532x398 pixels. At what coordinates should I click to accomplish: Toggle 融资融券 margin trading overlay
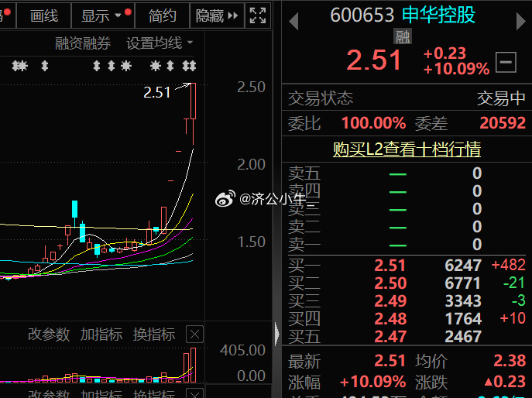[x=83, y=43]
